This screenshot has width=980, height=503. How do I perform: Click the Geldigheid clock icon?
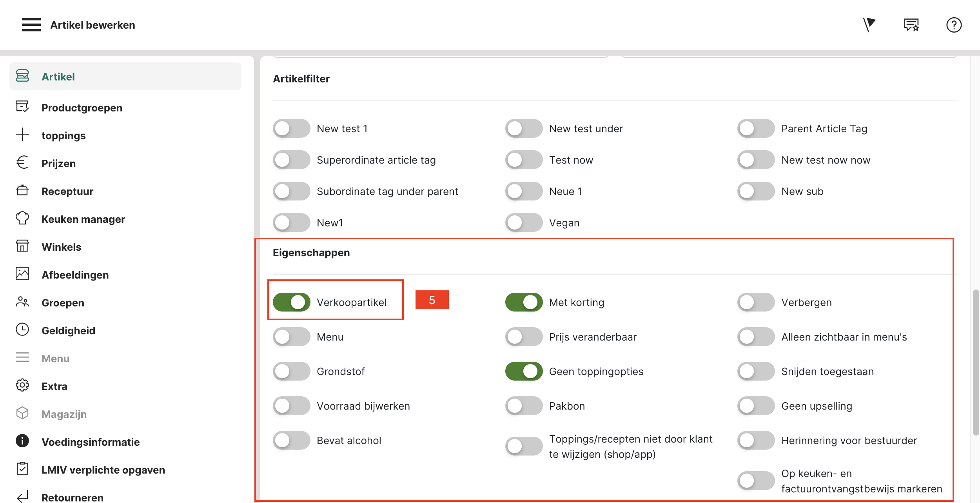[22, 330]
